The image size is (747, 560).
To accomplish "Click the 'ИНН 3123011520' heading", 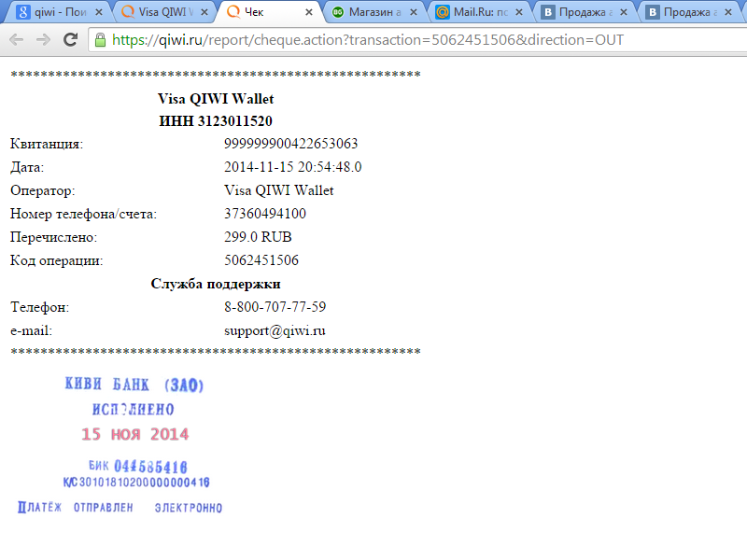I will (x=216, y=121).
